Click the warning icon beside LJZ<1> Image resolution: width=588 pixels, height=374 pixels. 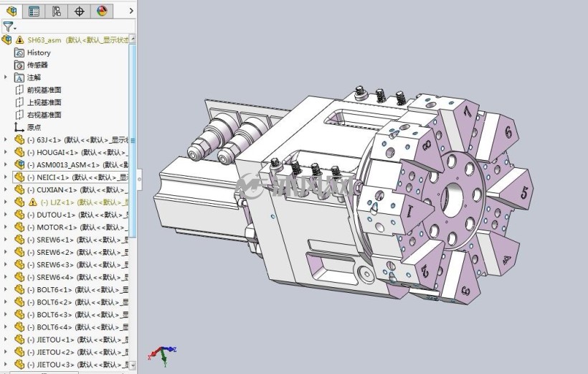[x=32, y=202]
